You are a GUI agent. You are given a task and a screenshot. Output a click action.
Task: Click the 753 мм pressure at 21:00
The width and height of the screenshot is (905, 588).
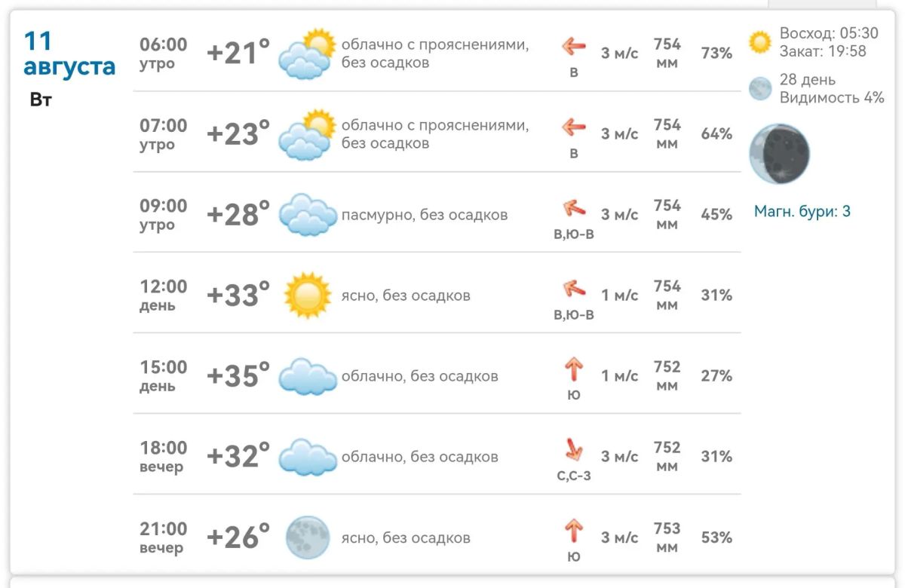pos(667,537)
